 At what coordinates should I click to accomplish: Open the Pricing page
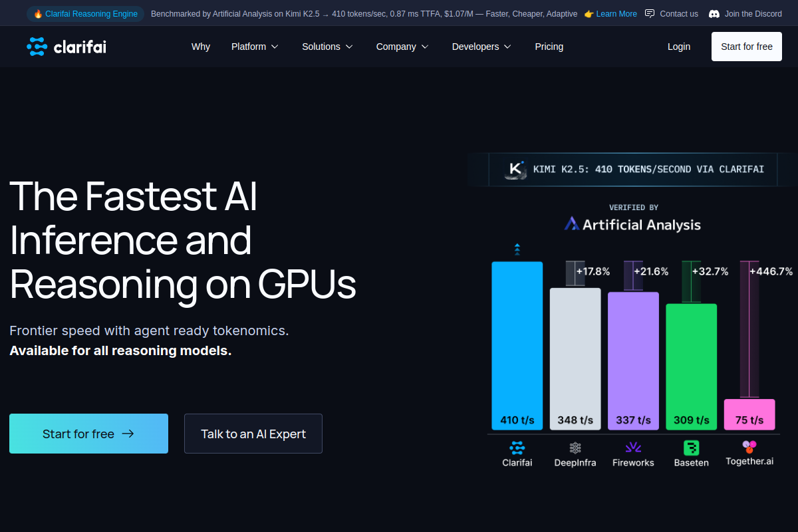549,47
